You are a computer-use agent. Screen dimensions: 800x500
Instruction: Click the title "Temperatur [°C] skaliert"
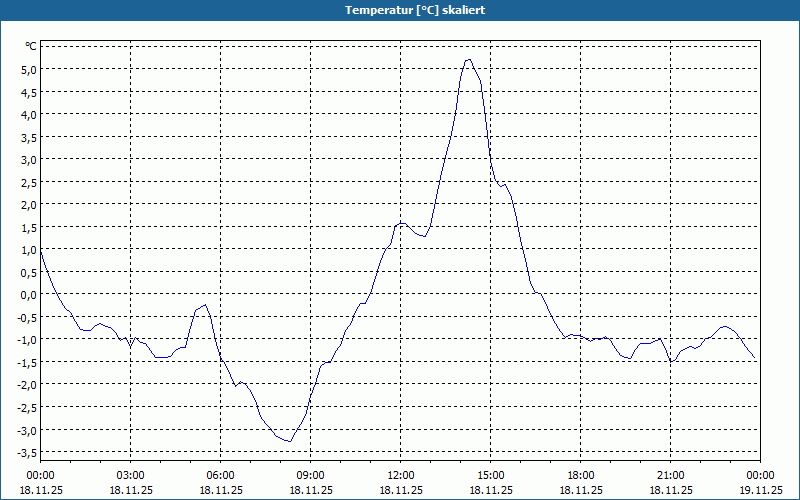[x=415, y=10]
